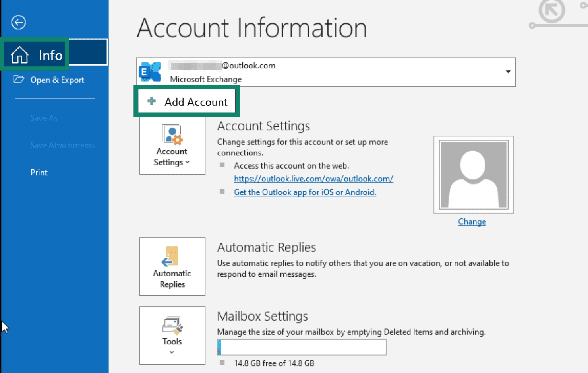Click the Account Information title

[252, 28]
